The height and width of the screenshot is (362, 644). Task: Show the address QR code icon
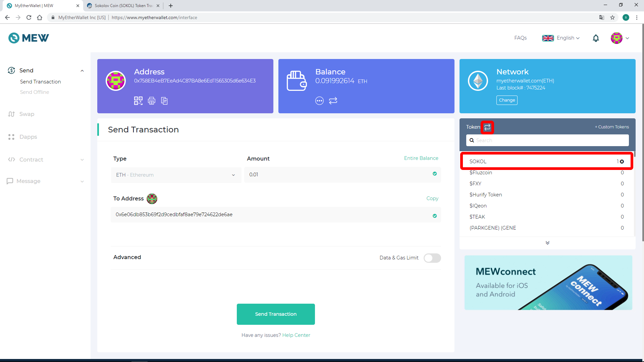point(138,101)
